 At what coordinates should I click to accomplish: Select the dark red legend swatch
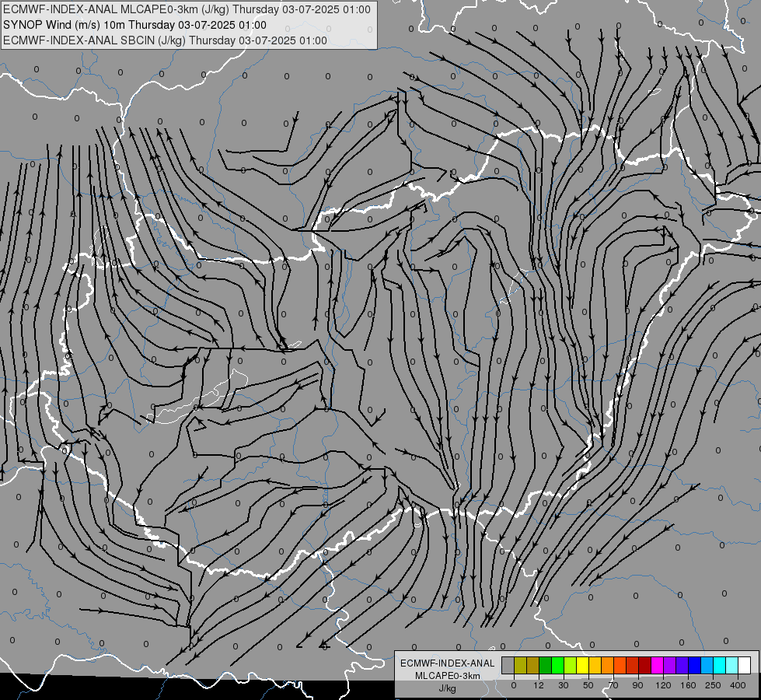click(x=644, y=666)
